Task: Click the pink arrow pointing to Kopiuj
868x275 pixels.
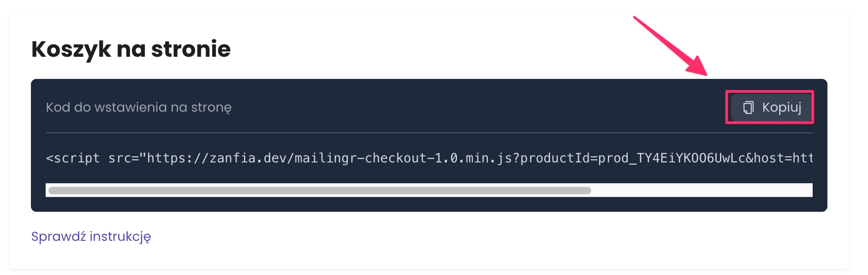Action: click(x=671, y=46)
